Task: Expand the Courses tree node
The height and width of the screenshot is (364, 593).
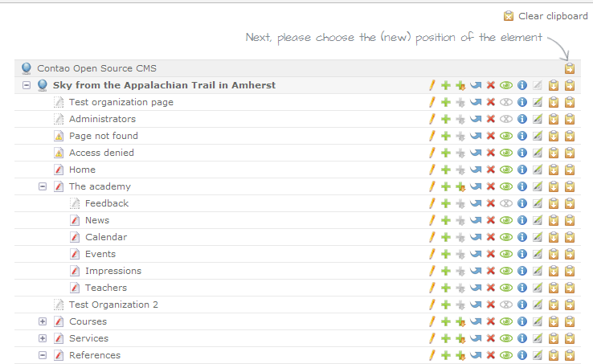Action: (x=43, y=321)
